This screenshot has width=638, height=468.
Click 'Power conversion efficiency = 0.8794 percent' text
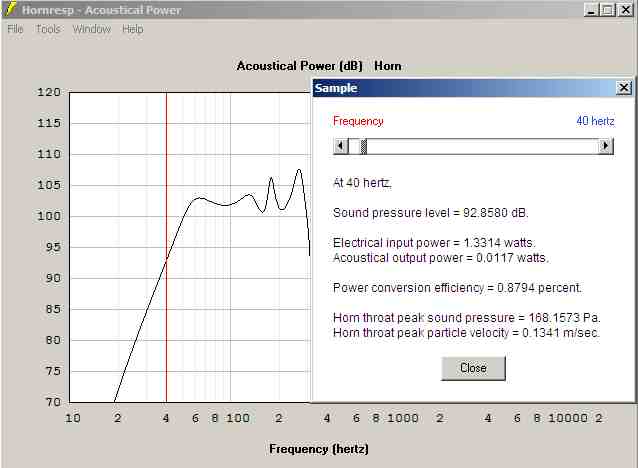[x=457, y=288]
